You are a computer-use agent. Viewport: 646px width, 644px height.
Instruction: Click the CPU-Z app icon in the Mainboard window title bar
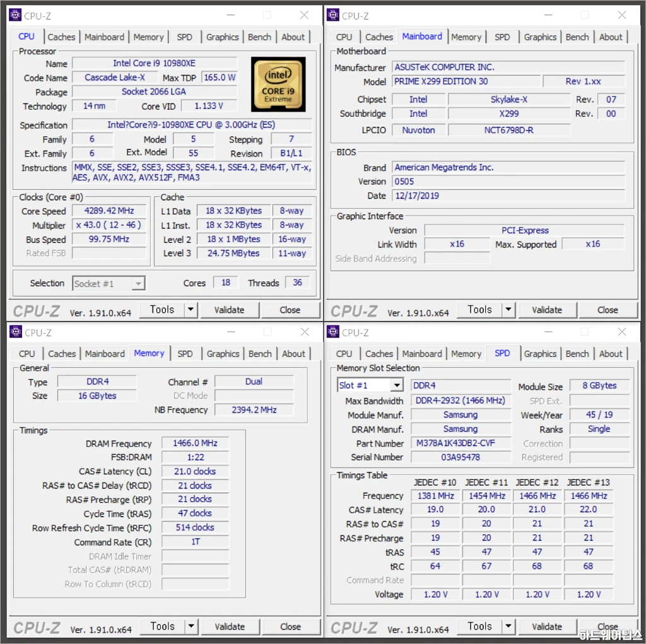click(333, 15)
